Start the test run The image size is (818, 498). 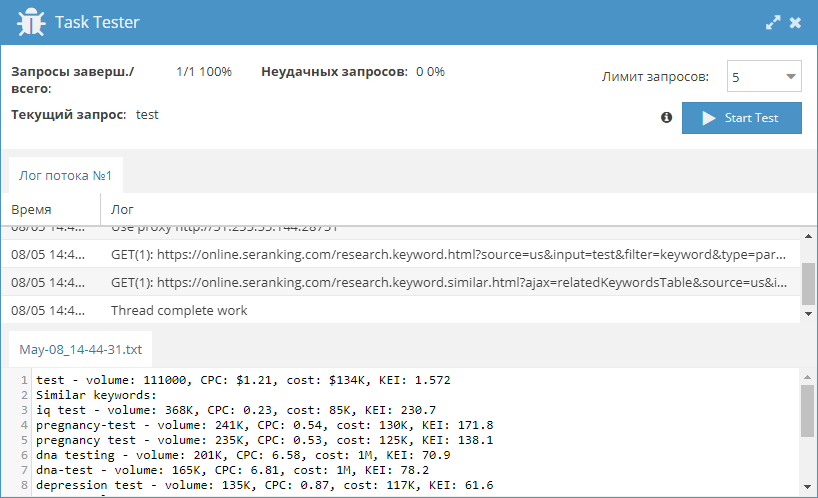[741, 118]
